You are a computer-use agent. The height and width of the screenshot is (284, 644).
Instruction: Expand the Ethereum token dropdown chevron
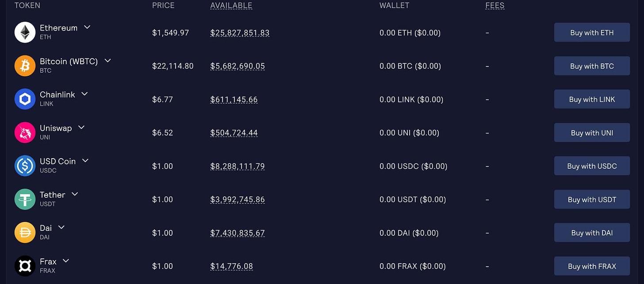pos(87,27)
